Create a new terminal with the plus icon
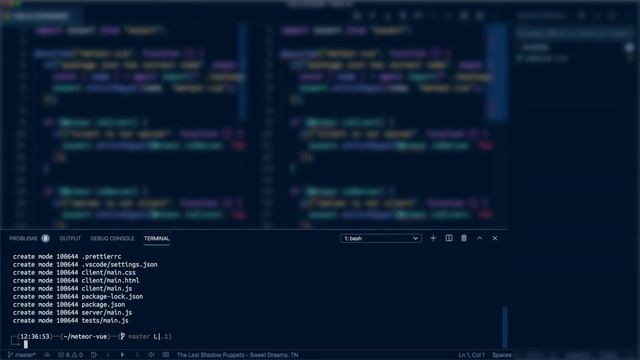 [x=433, y=238]
